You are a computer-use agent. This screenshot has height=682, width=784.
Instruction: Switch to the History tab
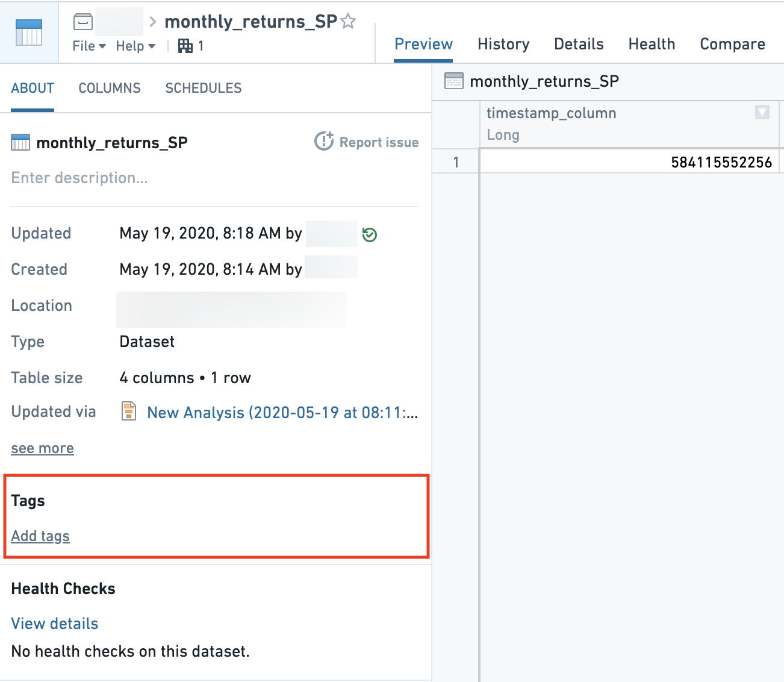[503, 44]
